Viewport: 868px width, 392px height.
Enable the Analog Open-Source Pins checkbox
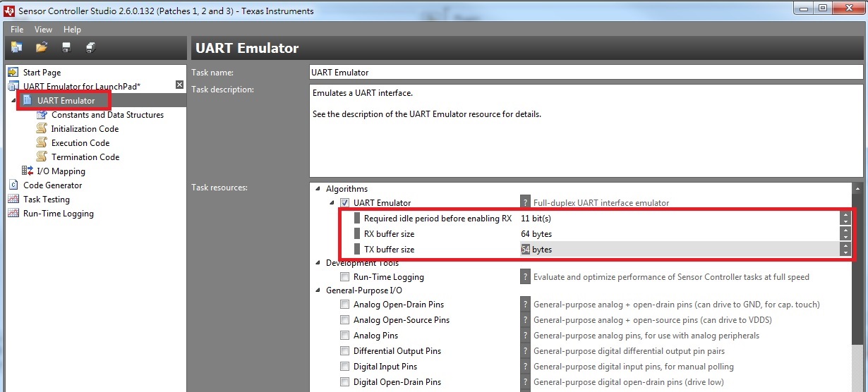click(345, 320)
